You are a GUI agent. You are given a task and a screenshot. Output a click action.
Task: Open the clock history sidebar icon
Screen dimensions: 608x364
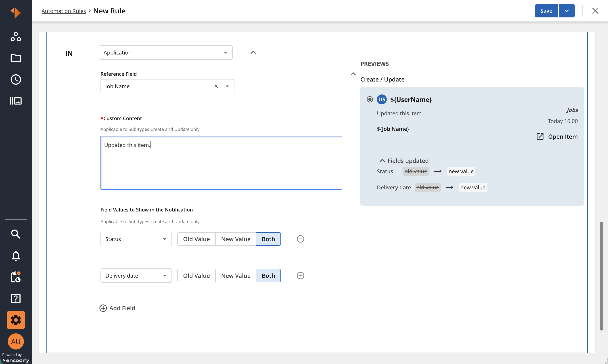pyautogui.click(x=16, y=79)
